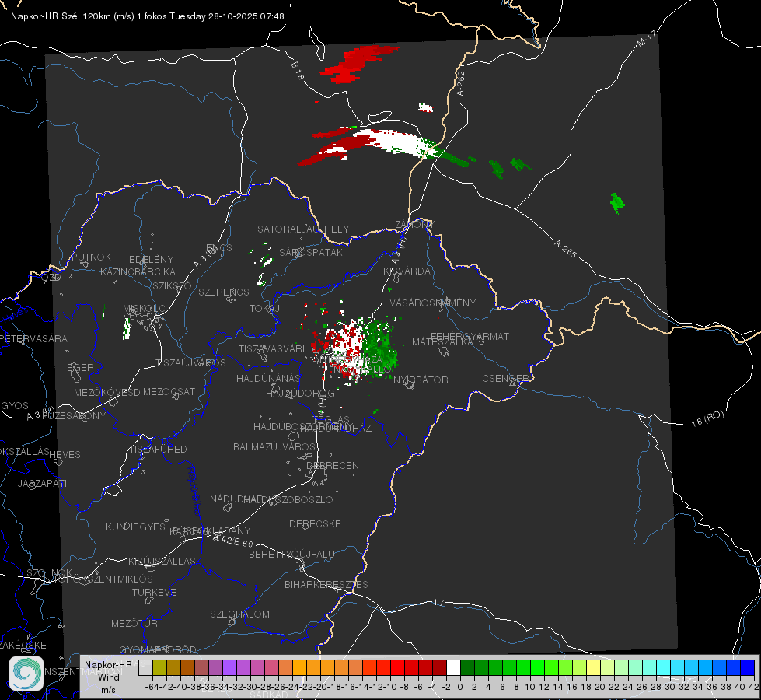Click the bright red swatch above -10
The height and width of the screenshot is (700, 761).
click(397, 668)
